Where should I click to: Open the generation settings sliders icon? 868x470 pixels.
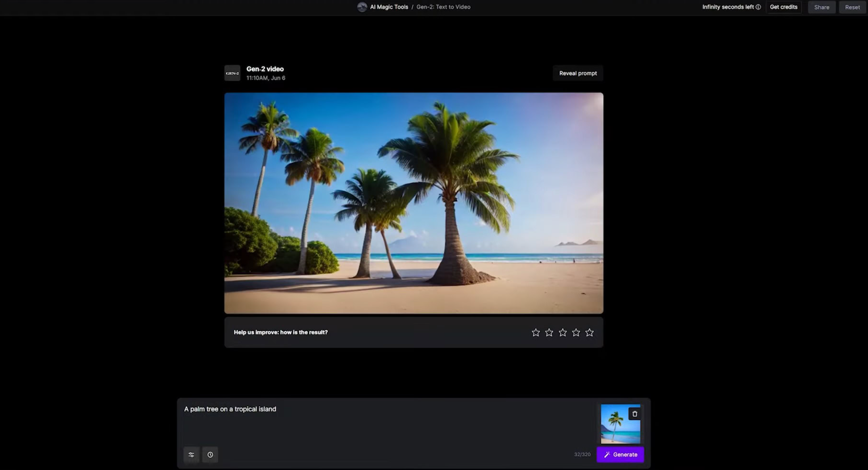191,454
